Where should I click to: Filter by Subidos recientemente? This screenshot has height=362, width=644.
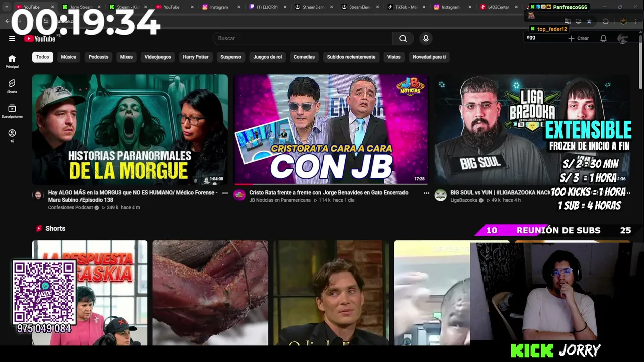[351, 57]
